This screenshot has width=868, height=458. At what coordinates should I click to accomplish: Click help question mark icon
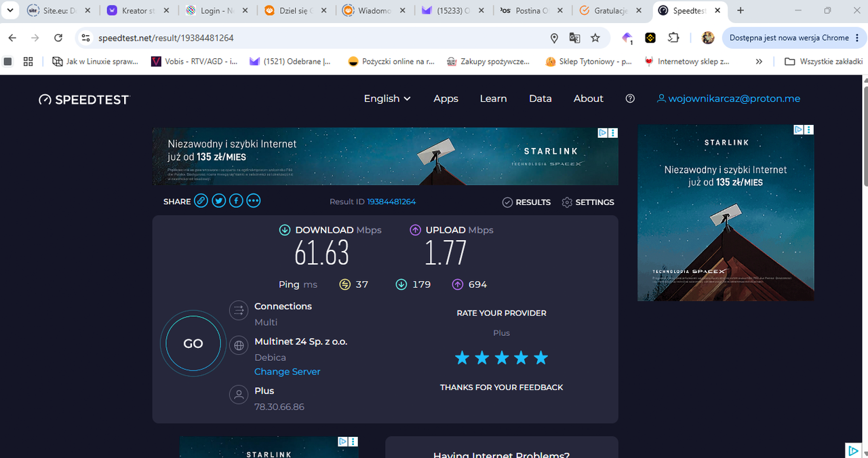pyautogui.click(x=630, y=98)
